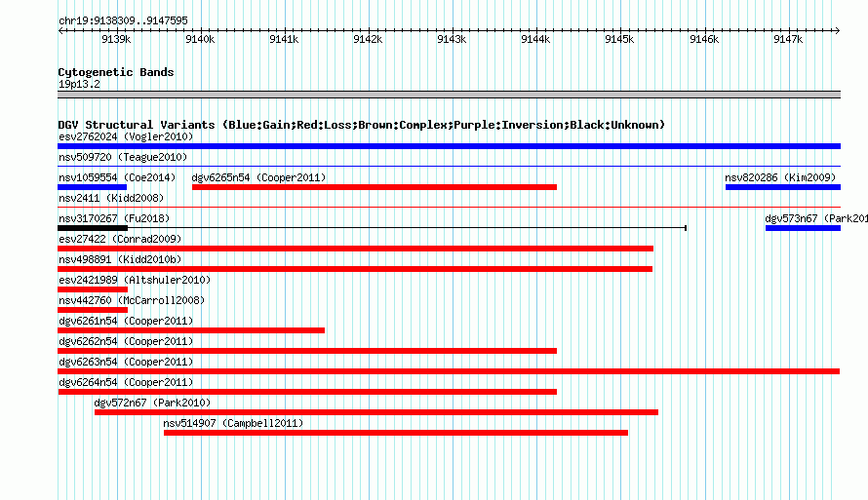This screenshot has width=868, height=500.
Task: Select the red dgv6265n54 loss bar
Action: click(x=375, y=187)
